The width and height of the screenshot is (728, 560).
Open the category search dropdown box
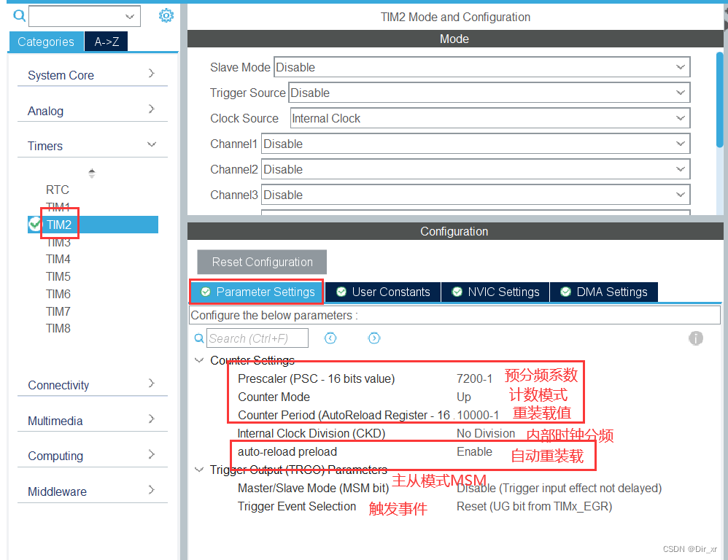pyautogui.click(x=85, y=16)
